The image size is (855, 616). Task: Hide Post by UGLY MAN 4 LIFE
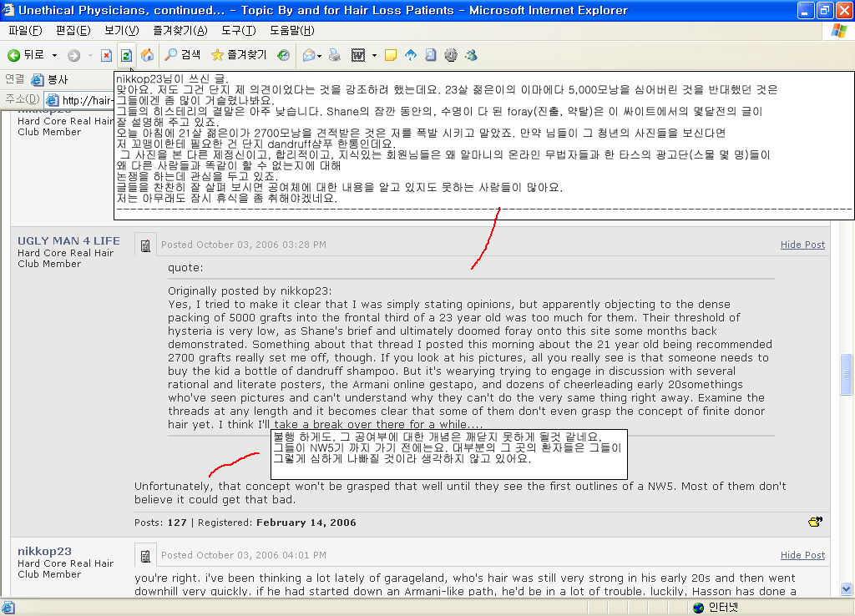click(x=802, y=245)
